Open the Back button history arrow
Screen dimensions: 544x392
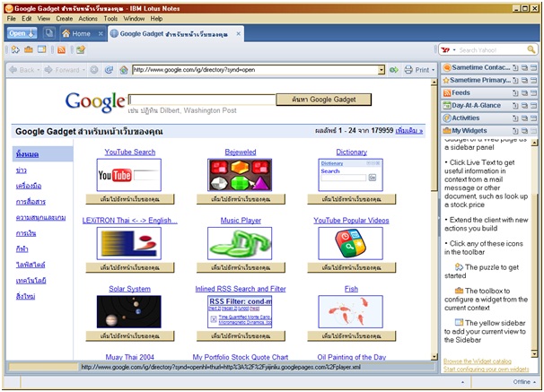point(39,70)
